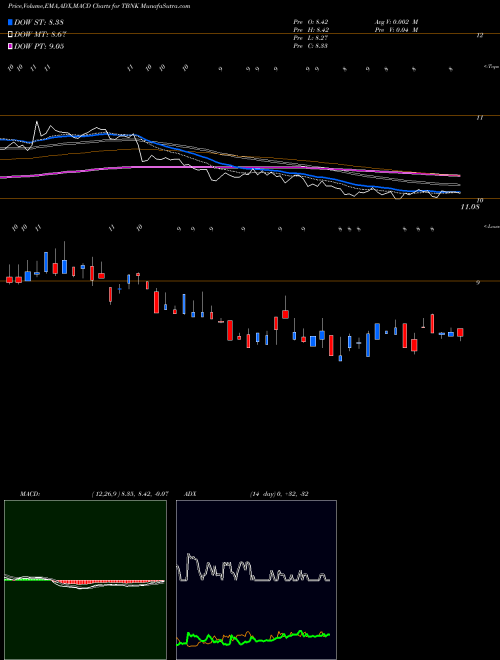
Task: Click the 12 price axis label
Action: 479,36
